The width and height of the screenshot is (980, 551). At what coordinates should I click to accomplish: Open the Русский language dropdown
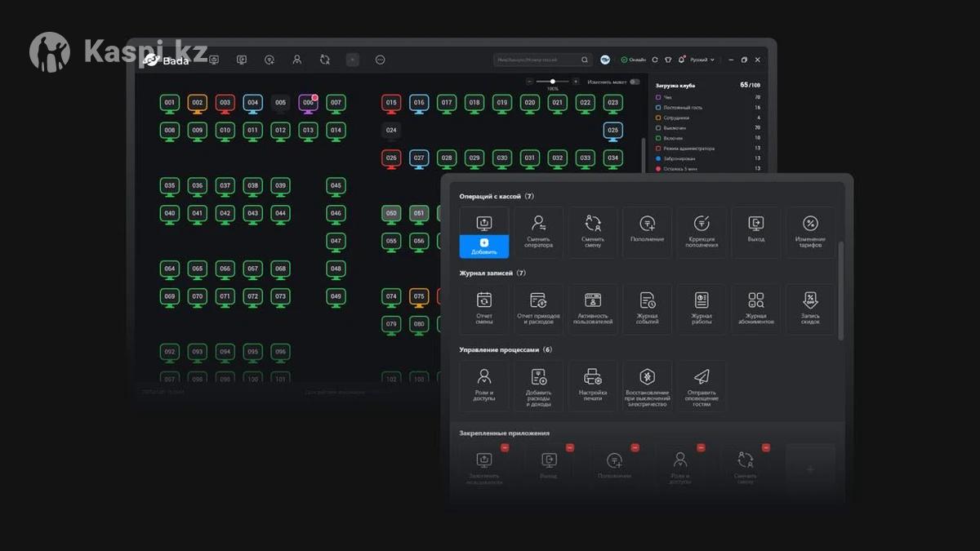pyautogui.click(x=702, y=60)
